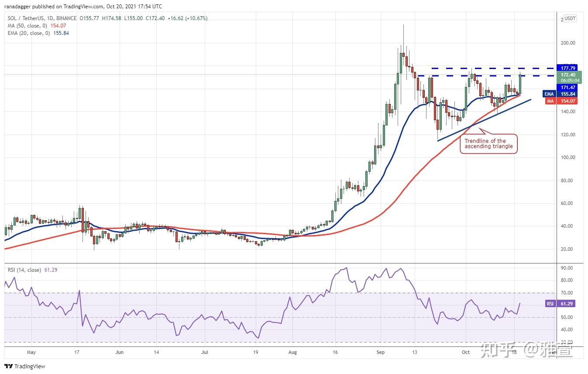Click the EMA legend value 155.84 in legend
588x374 pixels.
(x=61, y=33)
